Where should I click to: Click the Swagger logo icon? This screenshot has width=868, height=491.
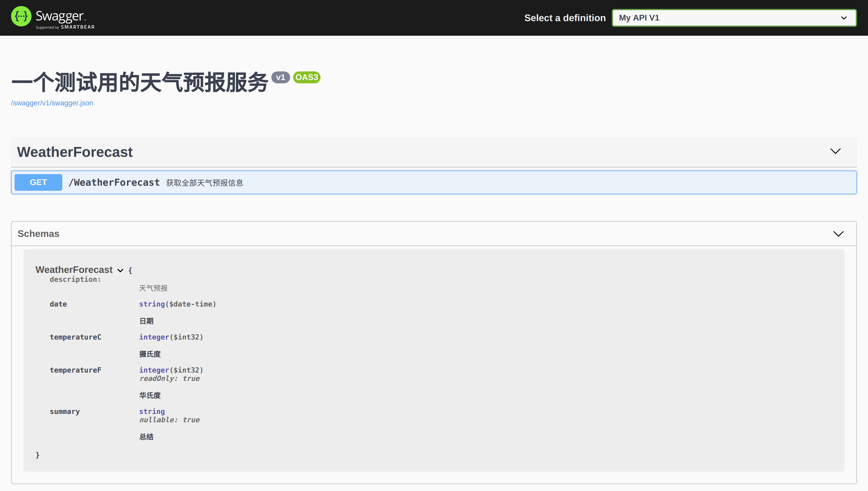21,17
